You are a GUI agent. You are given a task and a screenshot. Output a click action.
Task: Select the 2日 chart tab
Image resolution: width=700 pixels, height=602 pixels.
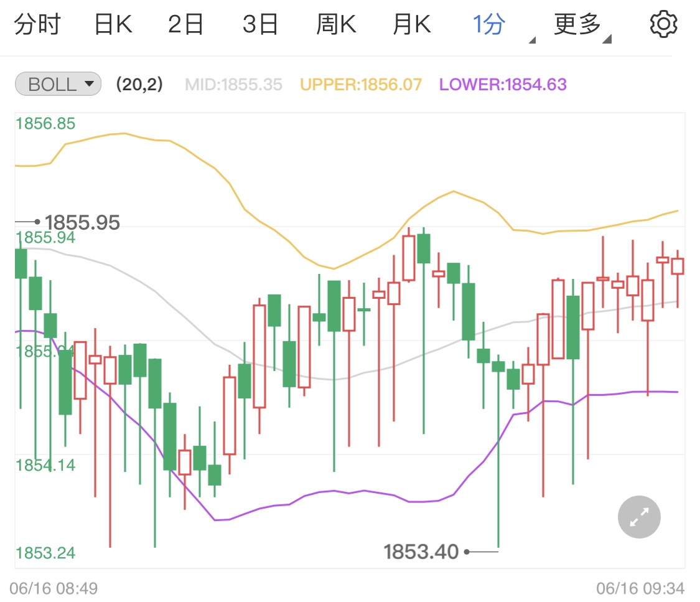coord(185,24)
